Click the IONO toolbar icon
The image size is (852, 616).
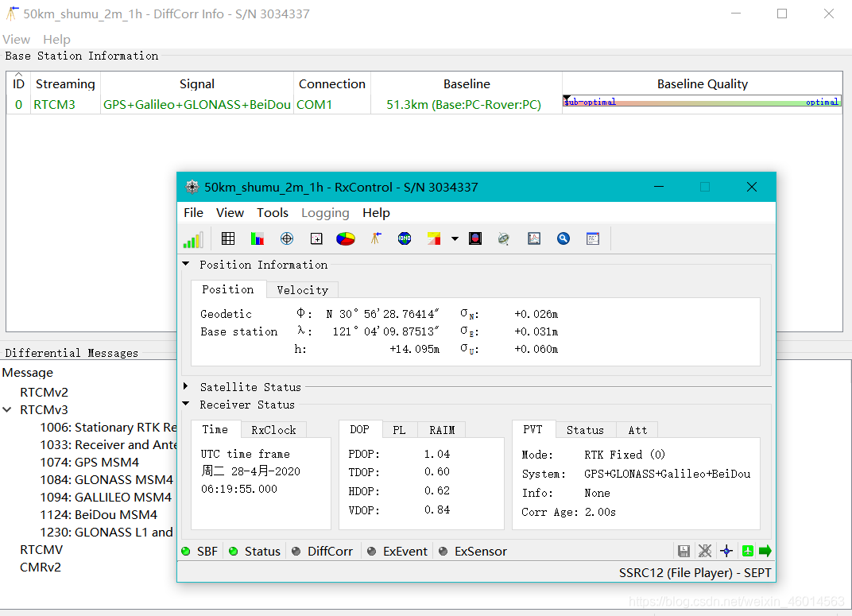(x=405, y=238)
